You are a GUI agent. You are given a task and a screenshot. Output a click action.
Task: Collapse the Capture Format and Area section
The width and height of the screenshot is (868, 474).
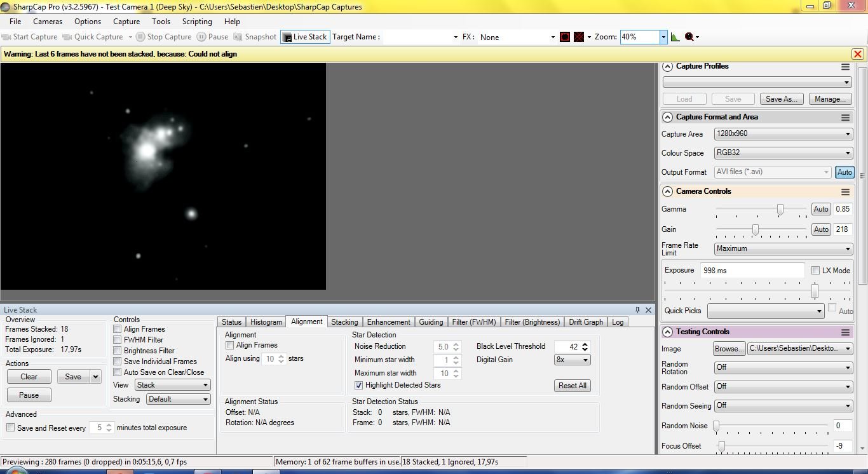click(x=667, y=117)
